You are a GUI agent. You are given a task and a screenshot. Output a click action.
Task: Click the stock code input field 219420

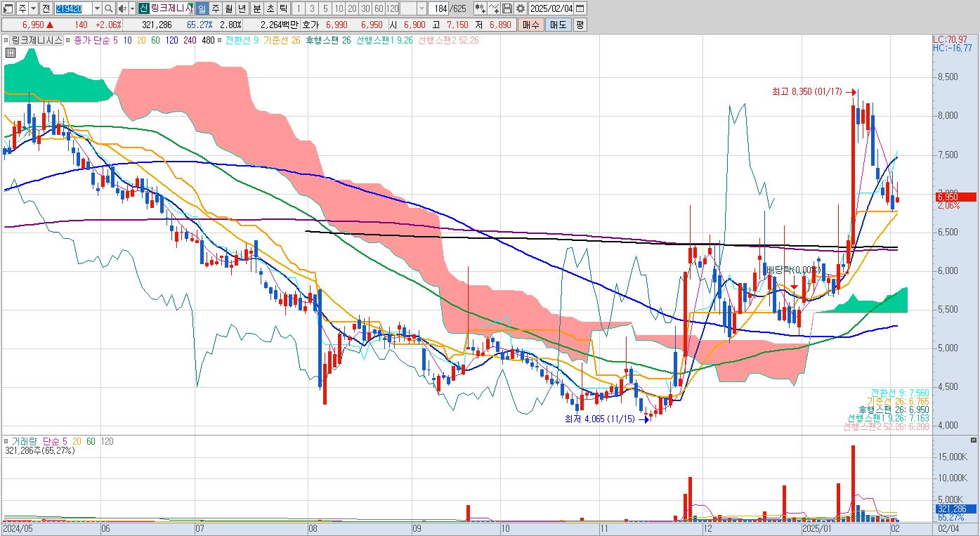tap(73, 8)
